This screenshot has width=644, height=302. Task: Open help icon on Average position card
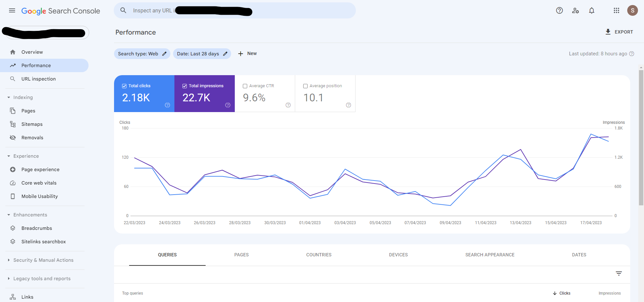[348, 105]
